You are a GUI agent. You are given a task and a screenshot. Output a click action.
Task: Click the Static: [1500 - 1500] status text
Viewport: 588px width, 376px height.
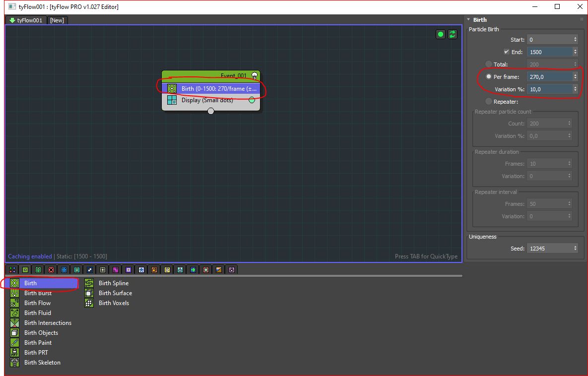point(82,256)
